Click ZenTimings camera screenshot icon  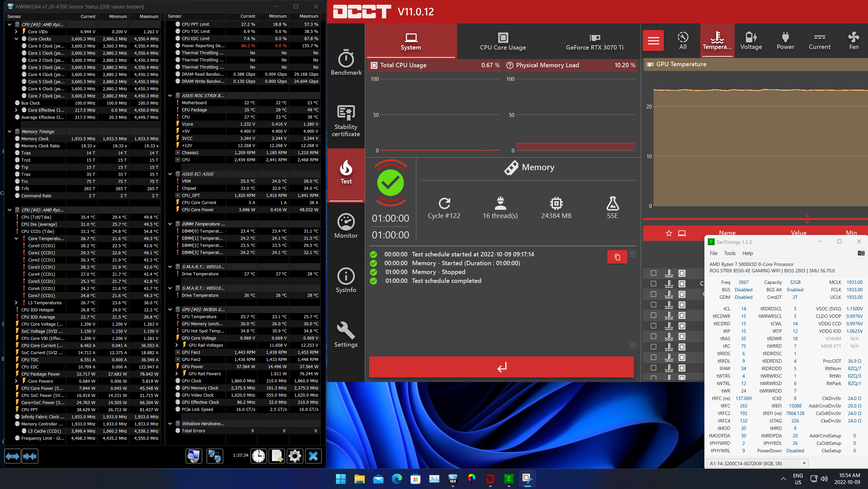click(861, 253)
